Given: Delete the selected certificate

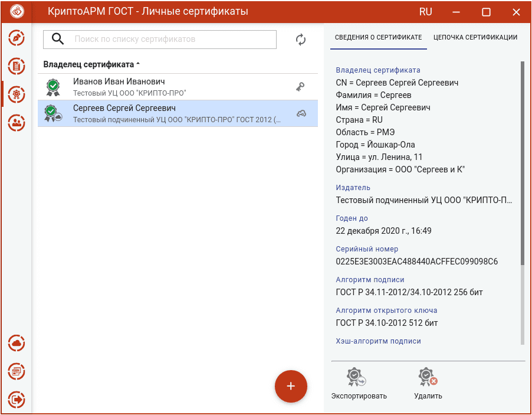Looking at the screenshot, I should [x=428, y=384].
